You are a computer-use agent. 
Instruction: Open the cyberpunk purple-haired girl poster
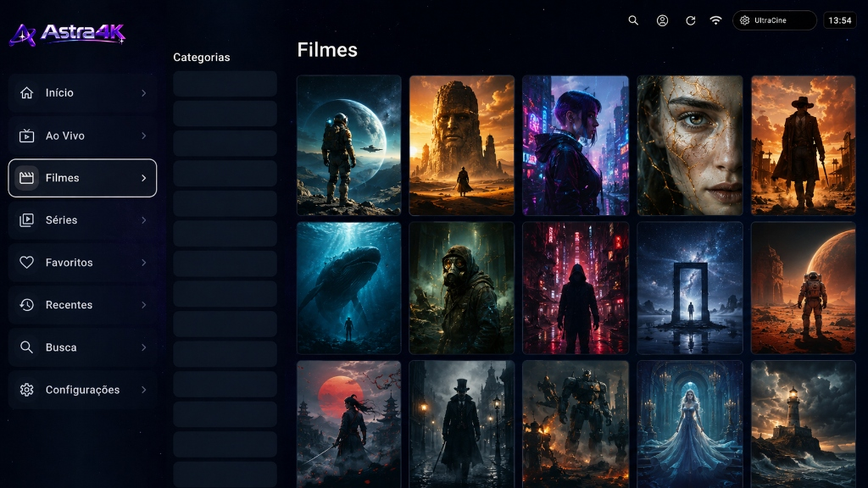(576, 146)
